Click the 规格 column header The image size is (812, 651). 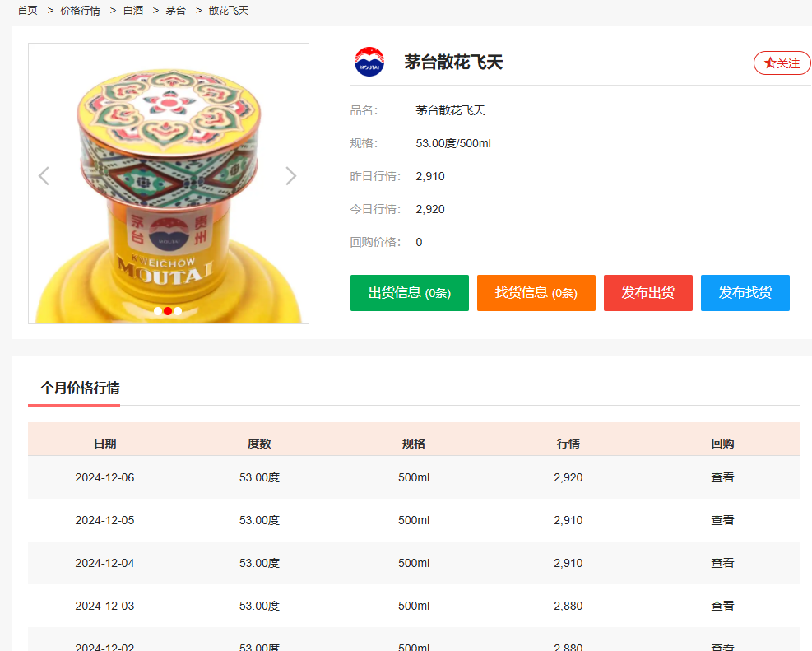point(414,444)
